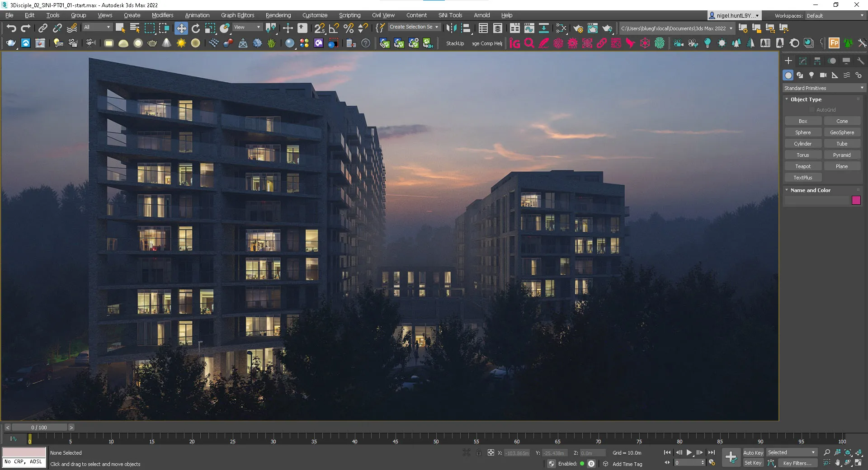
Task: Toggle the 2.5D Snaps button
Action: tap(320, 28)
